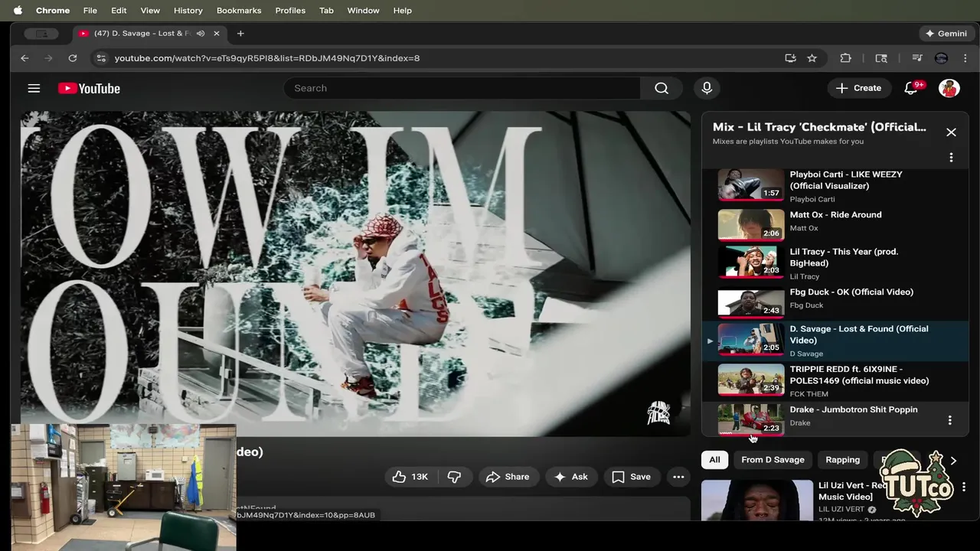Click the Gemini button in Chrome
This screenshot has height=551, width=980.
pos(946,34)
